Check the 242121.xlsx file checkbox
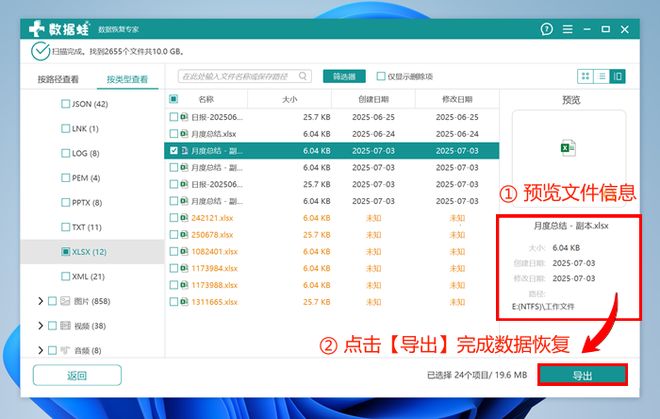This screenshot has height=419, width=660. pos(173,218)
